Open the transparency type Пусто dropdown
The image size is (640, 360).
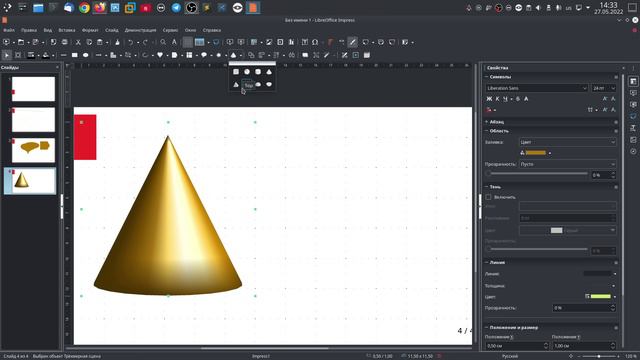click(567, 164)
